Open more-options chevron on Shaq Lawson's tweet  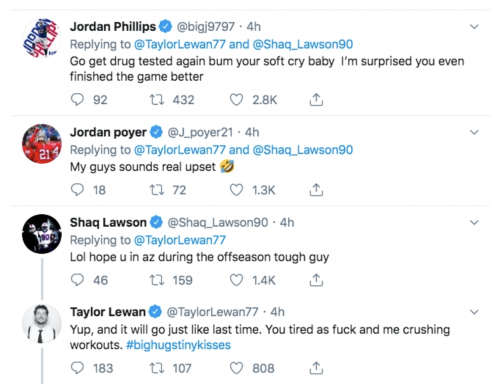point(474,222)
